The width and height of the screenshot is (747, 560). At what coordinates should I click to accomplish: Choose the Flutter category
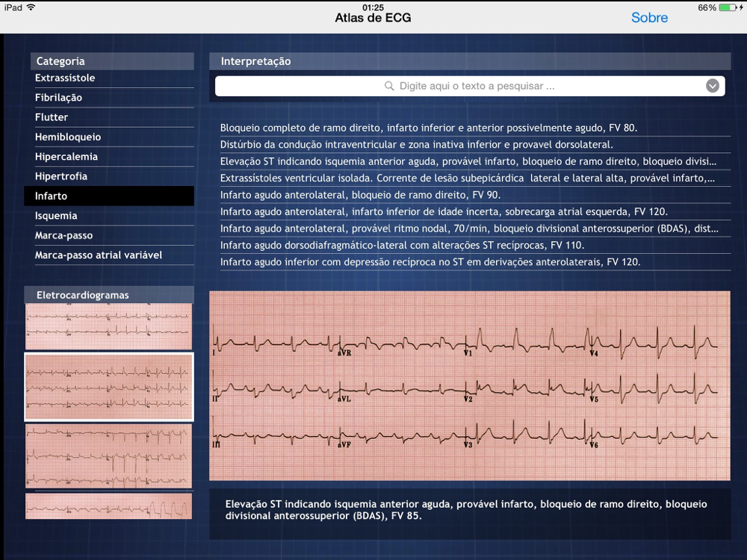coord(112,117)
